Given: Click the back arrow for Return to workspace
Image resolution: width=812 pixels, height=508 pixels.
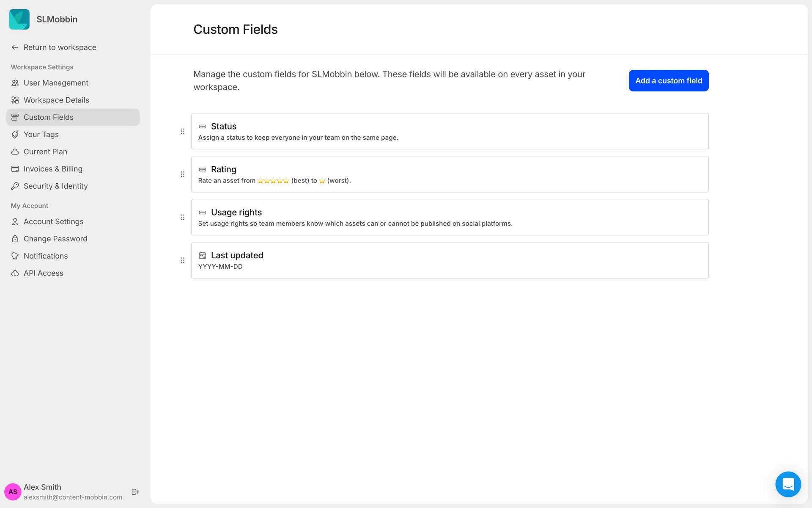Looking at the screenshot, I should 15,47.
